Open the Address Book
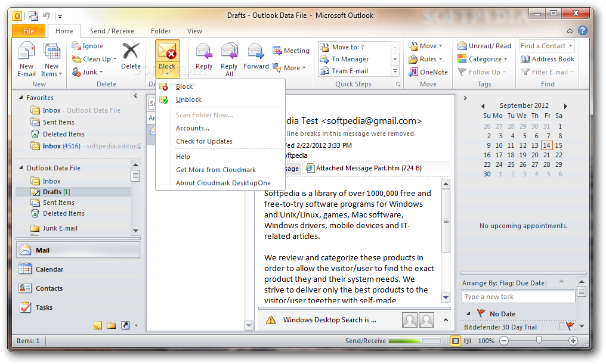This screenshot has height=364, width=606. (548, 59)
